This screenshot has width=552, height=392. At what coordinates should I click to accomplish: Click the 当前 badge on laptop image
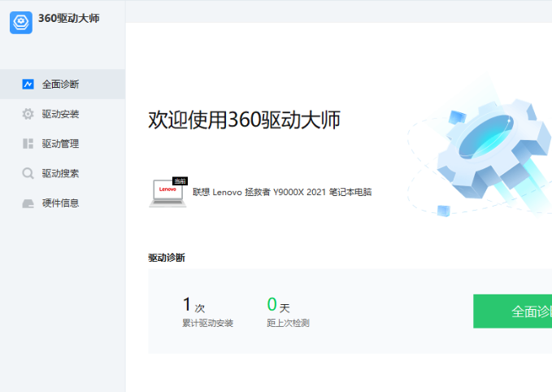180,181
